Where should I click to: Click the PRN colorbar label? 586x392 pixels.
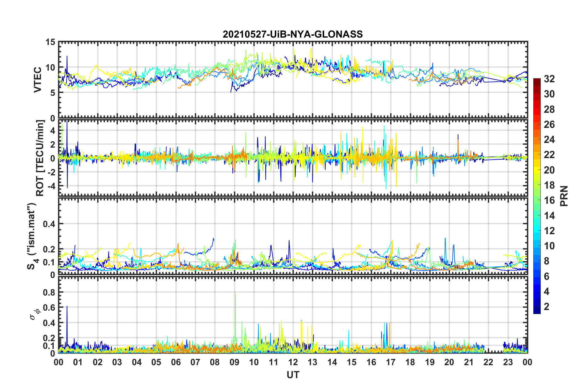(564, 196)
